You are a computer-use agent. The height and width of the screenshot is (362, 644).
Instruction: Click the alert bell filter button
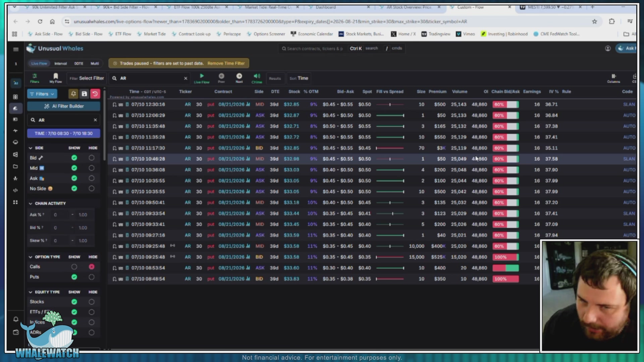pos(73,94)
